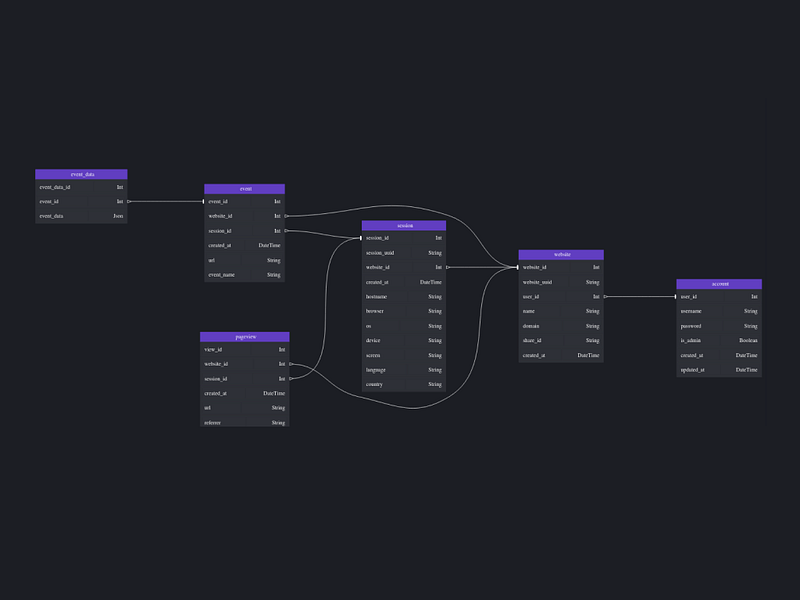Select the browser field in the session table
Image resolution: width=800 pixels, height=600 pixels.
(x=402, y=310)
